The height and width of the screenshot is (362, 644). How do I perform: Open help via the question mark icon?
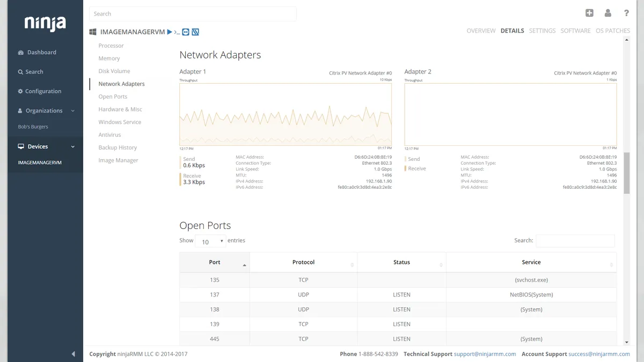(626, 13)
